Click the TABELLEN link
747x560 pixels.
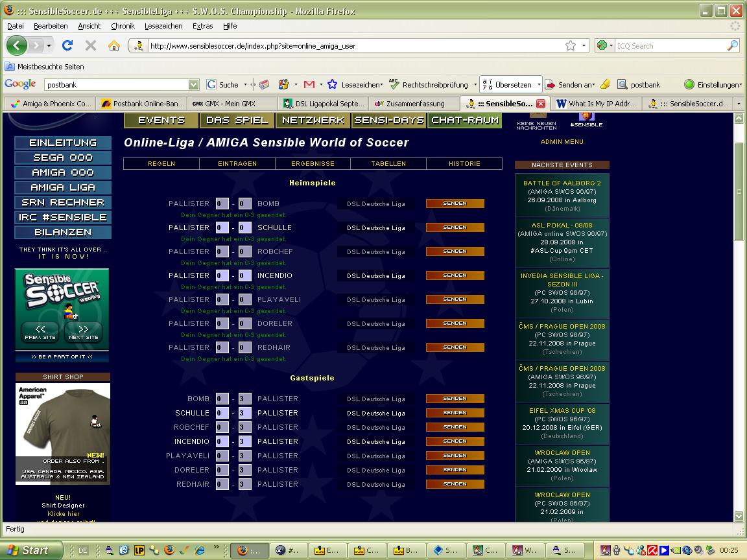(388, 163)
